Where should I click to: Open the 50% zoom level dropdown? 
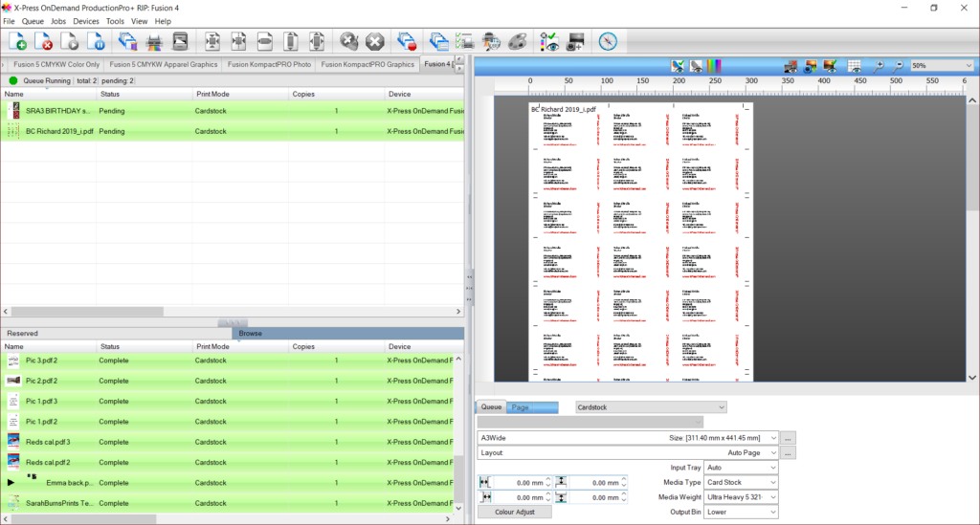click(942, 66)
